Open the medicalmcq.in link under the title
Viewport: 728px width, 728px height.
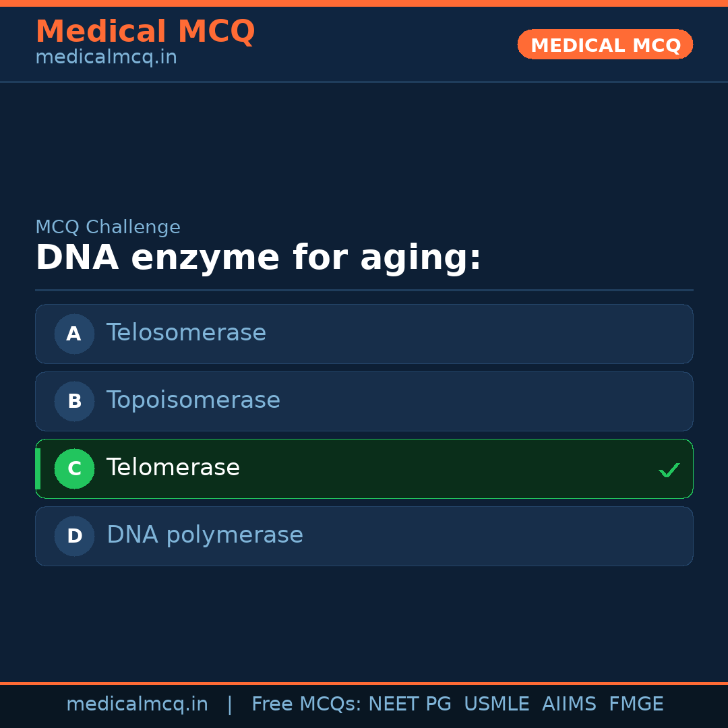point(106,57)
